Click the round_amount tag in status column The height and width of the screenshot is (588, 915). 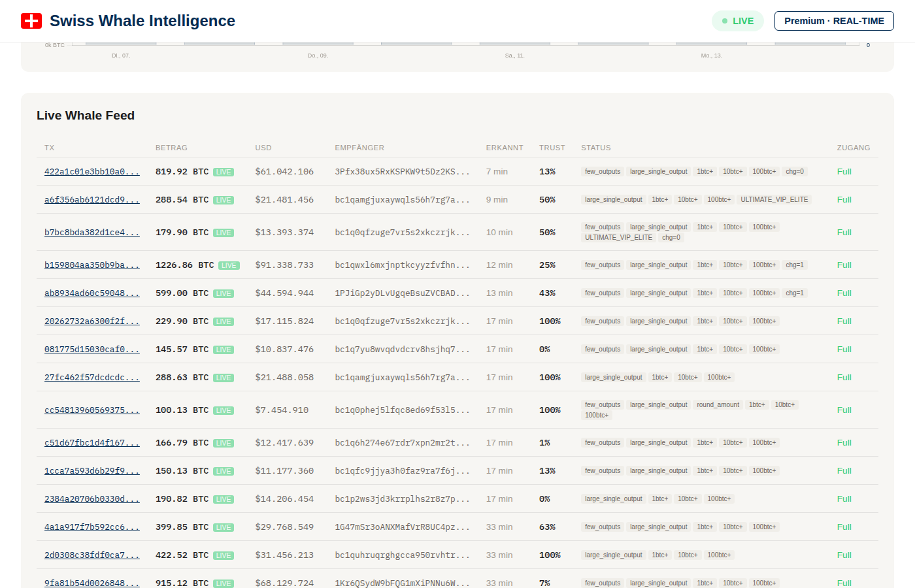718,405
